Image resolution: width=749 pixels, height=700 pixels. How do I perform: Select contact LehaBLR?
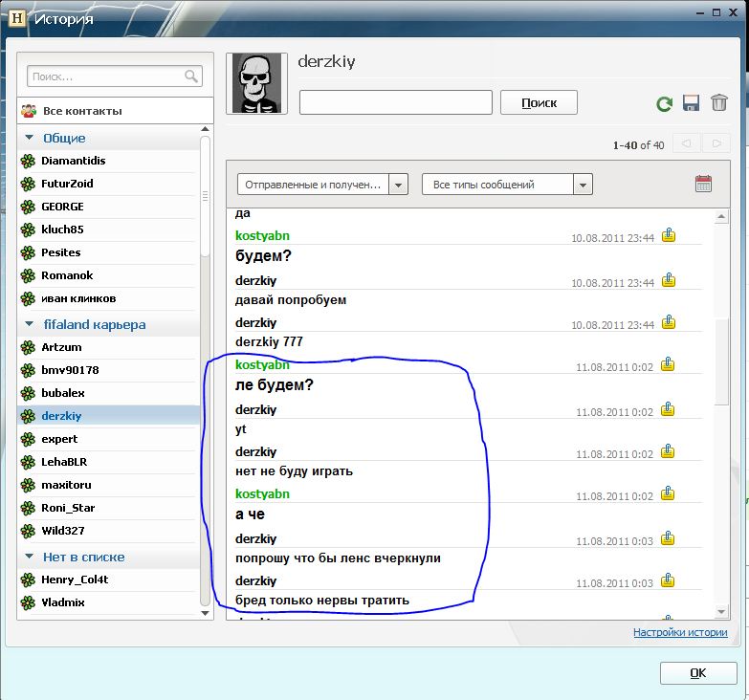coord(108,462)
